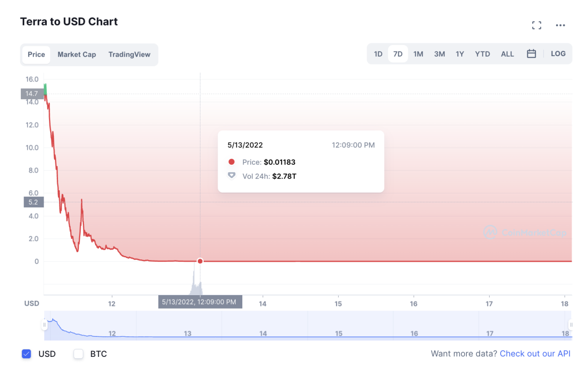
Task: Click the right range slider handle
Action: [x=571, y=325]
